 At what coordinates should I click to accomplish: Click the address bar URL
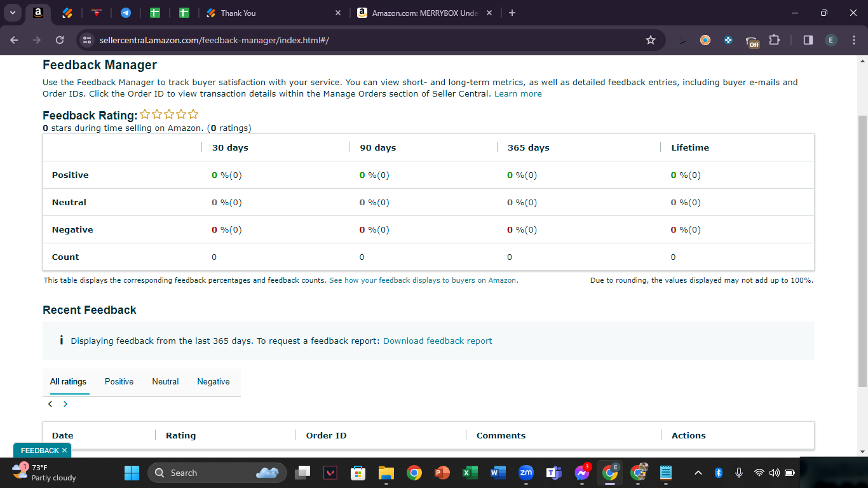point(214,40)
